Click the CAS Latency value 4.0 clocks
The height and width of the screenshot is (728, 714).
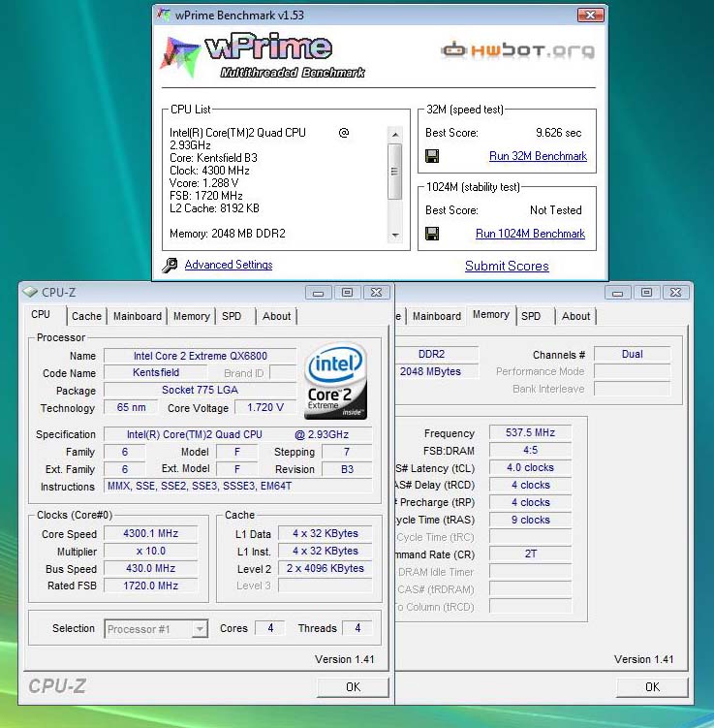(530, 467)
